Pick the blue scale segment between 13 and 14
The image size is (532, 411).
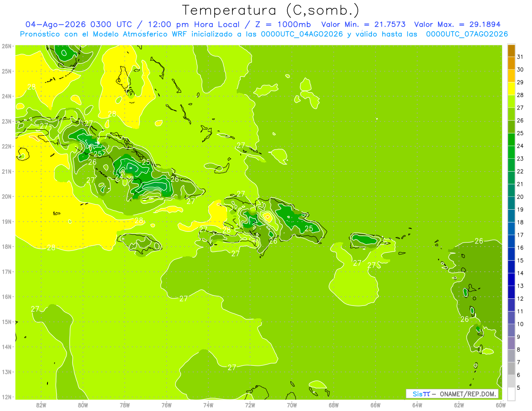click(511, 279)
